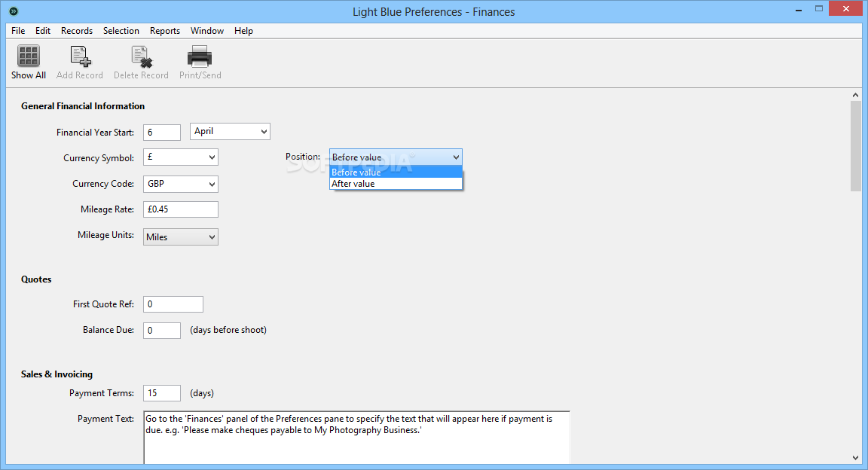868x470 pixels.
Task: Open the Window menu
Action: 207,30
